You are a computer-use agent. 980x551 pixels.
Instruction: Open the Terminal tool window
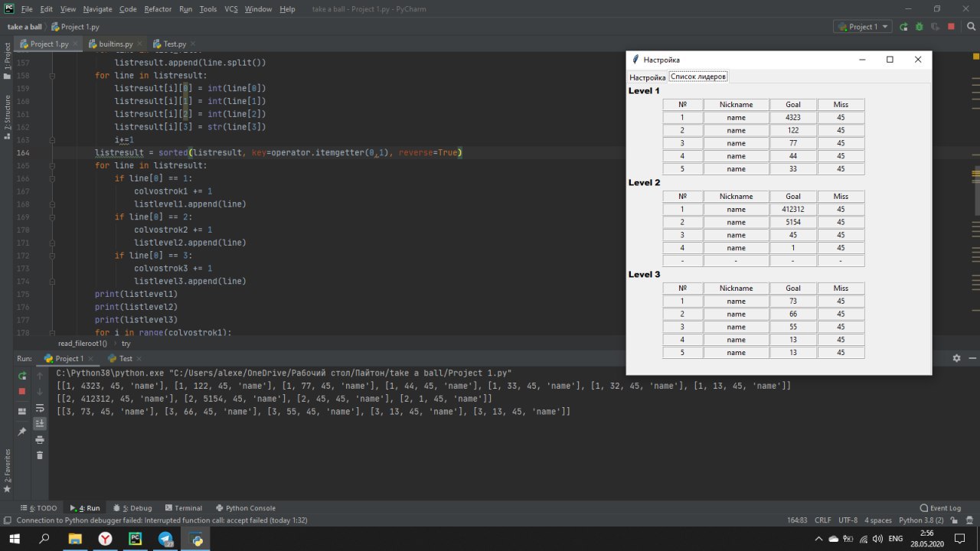(184, 507)
